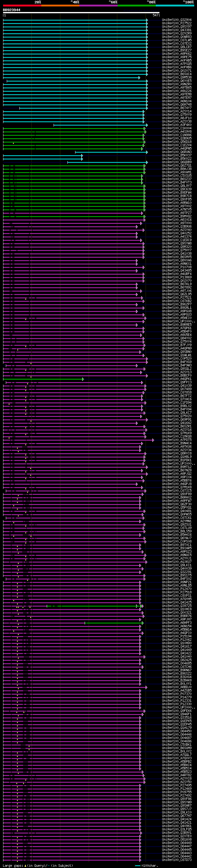Open UniRef100_B6T4Y7 link
This screenshot has width=197, height=868.
(176, 108)
